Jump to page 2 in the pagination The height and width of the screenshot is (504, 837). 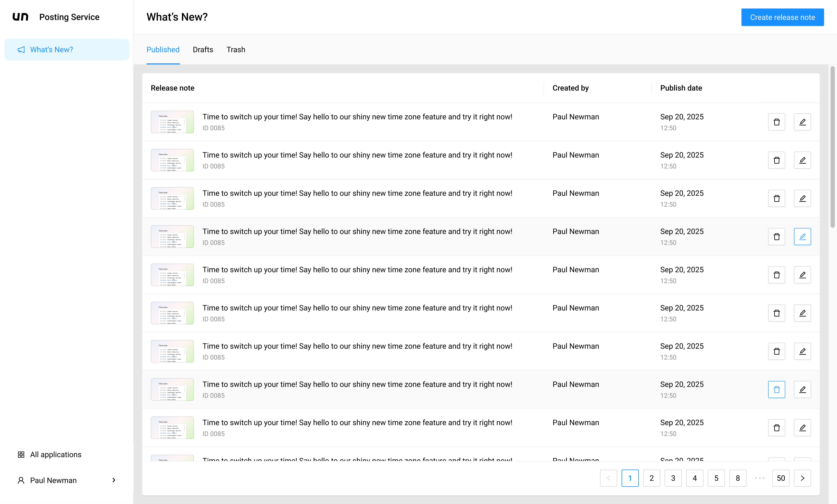(x=651, y=478)
